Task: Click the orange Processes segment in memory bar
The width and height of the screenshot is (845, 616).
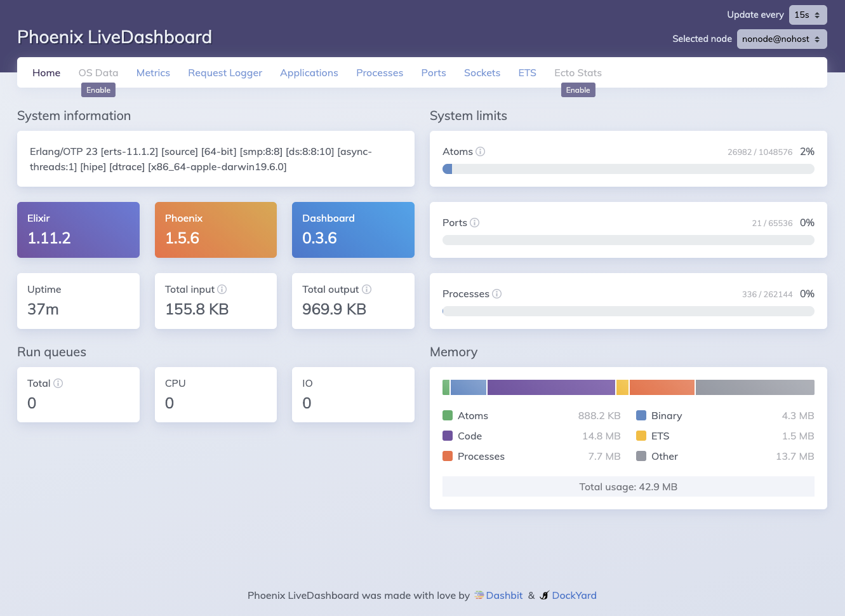Action: click(662, 387)
